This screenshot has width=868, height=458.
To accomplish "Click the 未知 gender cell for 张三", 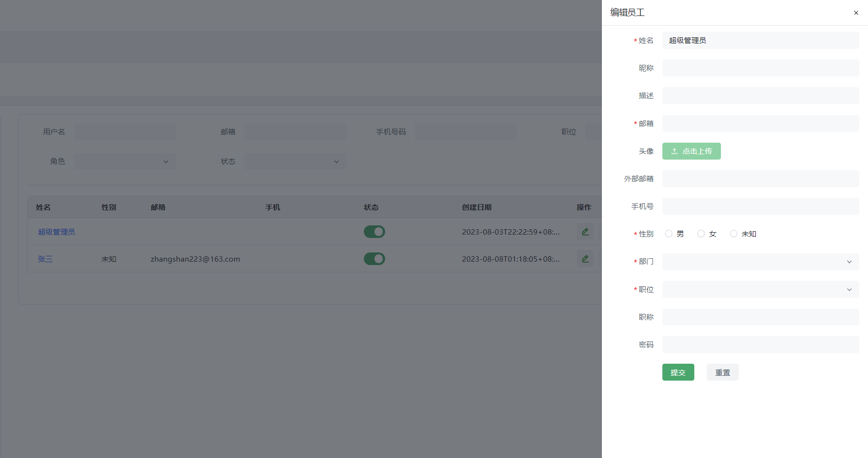I will (109, 259).
